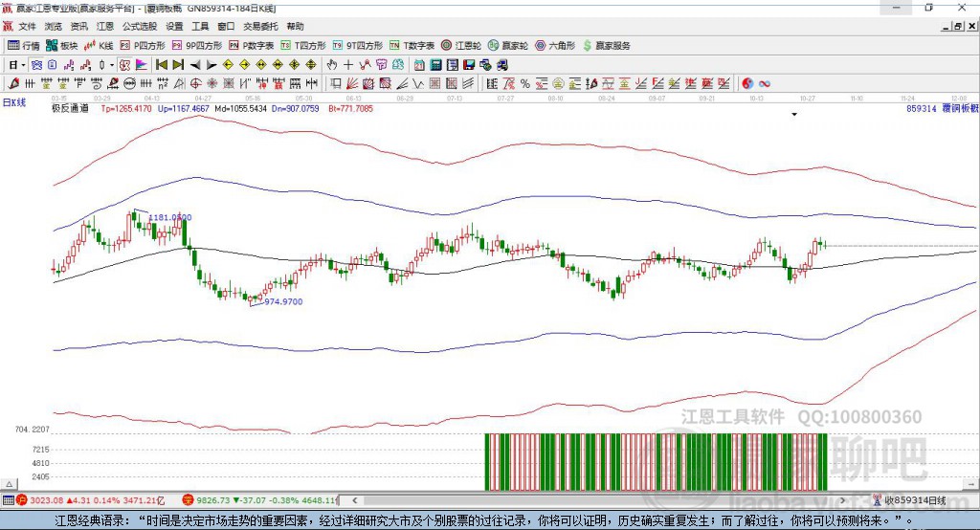Jump to the first bar arrow
This screenshot has height=530, width=980.
(161, 65)
